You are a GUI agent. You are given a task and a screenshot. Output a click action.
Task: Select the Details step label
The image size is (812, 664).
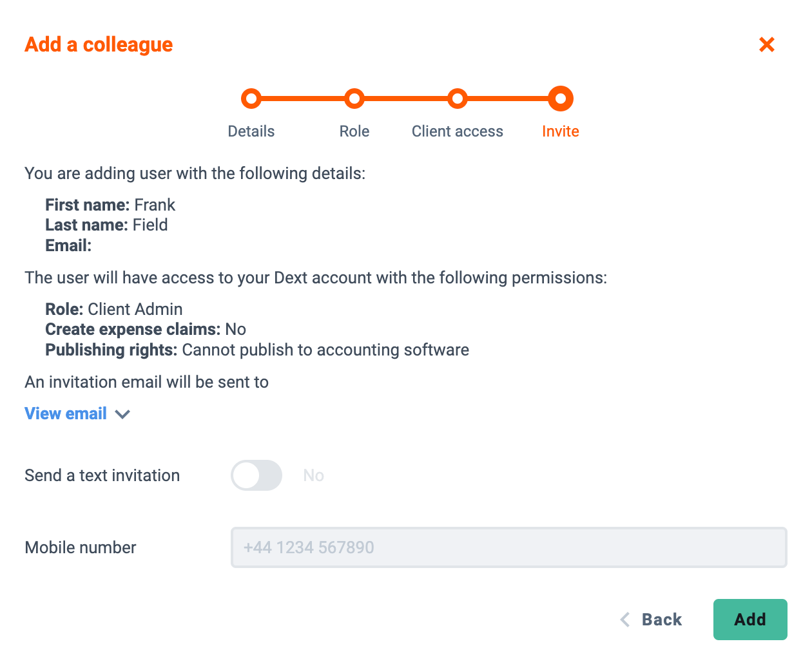pyautogui.click(x=251, y=131)
